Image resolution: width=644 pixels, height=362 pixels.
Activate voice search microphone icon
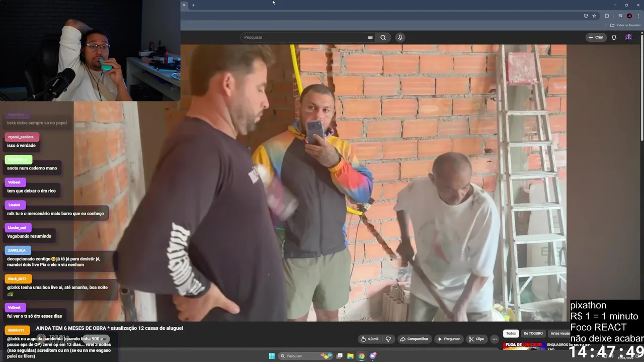tap(400, 37)
